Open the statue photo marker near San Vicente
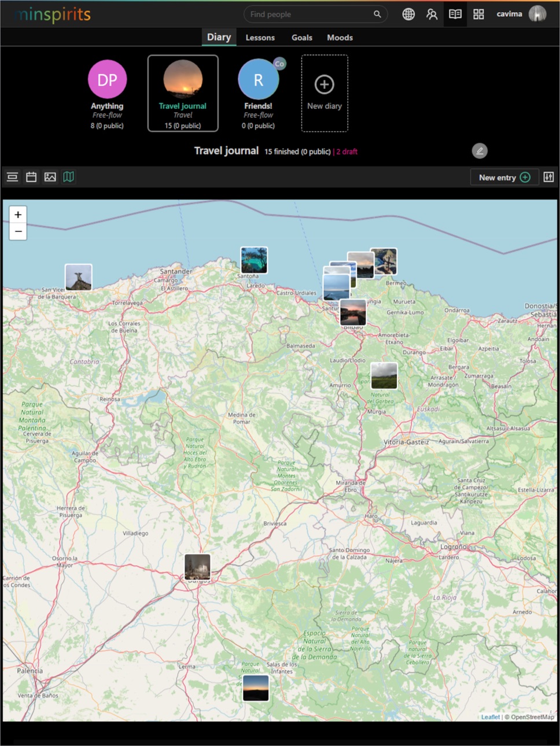This screenshot has height=746, width=560. [x=79, y=277]
